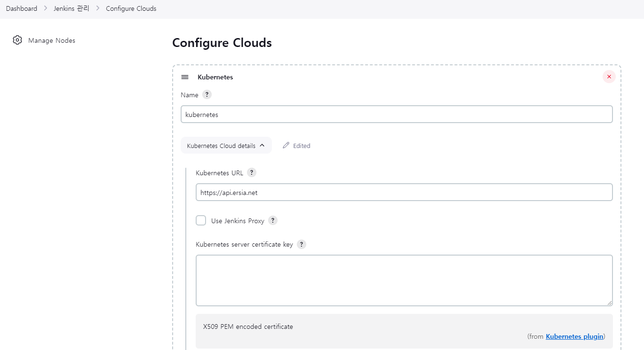Screen dimensions: 644x350
Task: Open help for the Name field
Action: pos(207,94)
